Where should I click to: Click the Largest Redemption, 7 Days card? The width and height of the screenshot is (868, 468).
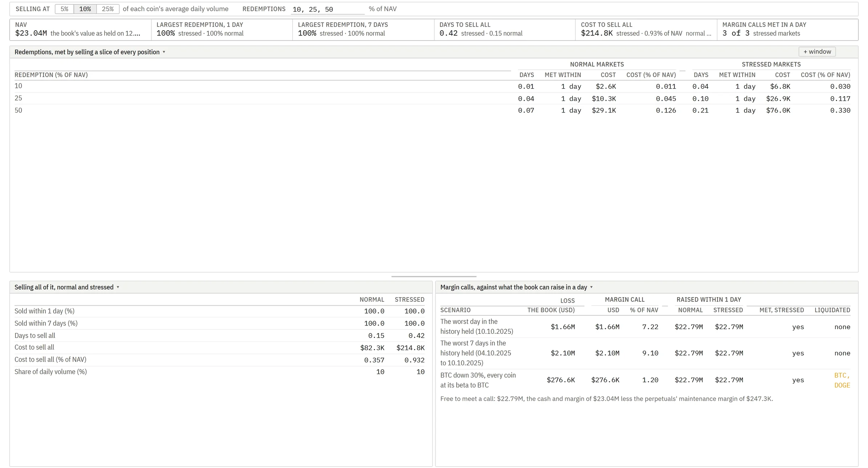click(x=363, y=30)
